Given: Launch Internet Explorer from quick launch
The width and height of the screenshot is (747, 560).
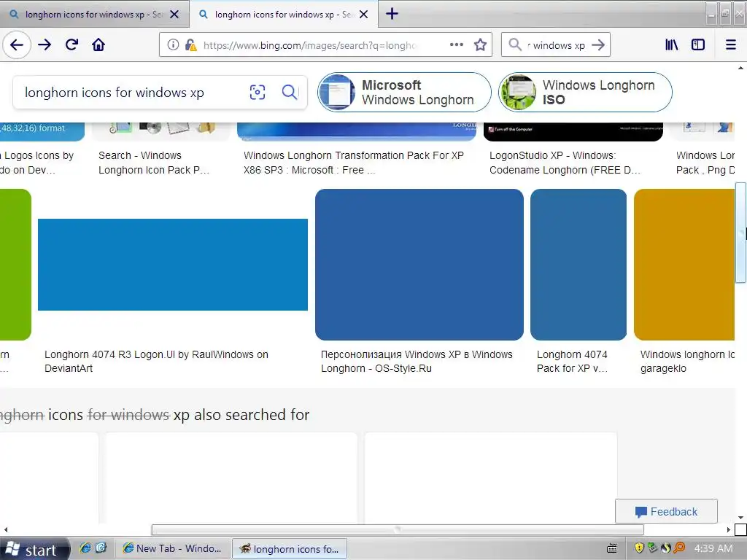Looking at the screenshot, I should (85, 548).
